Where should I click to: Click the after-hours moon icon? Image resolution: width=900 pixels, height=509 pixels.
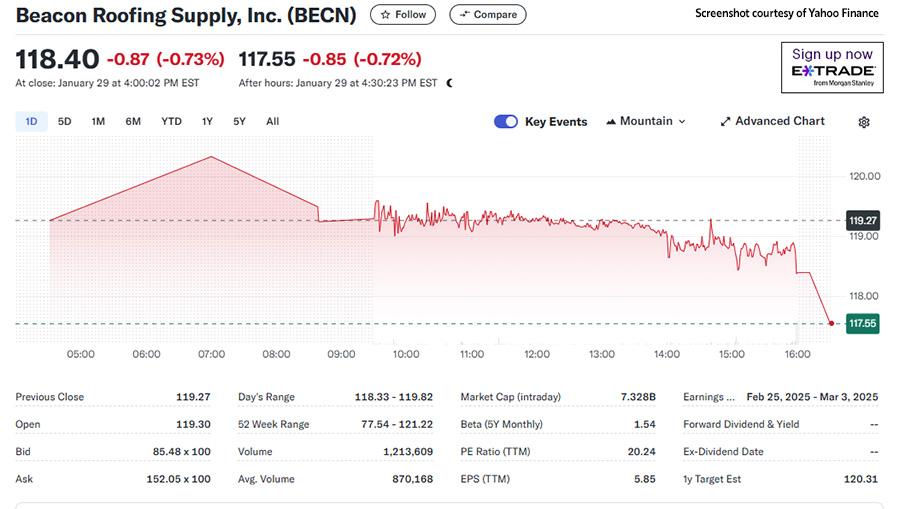click(x=450, y=83)
